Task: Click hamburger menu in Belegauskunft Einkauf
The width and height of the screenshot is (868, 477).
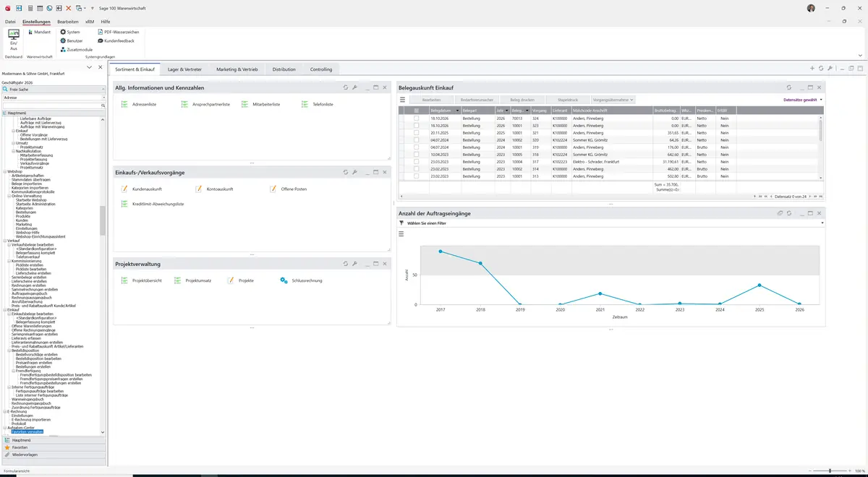Action: [403, 100]
